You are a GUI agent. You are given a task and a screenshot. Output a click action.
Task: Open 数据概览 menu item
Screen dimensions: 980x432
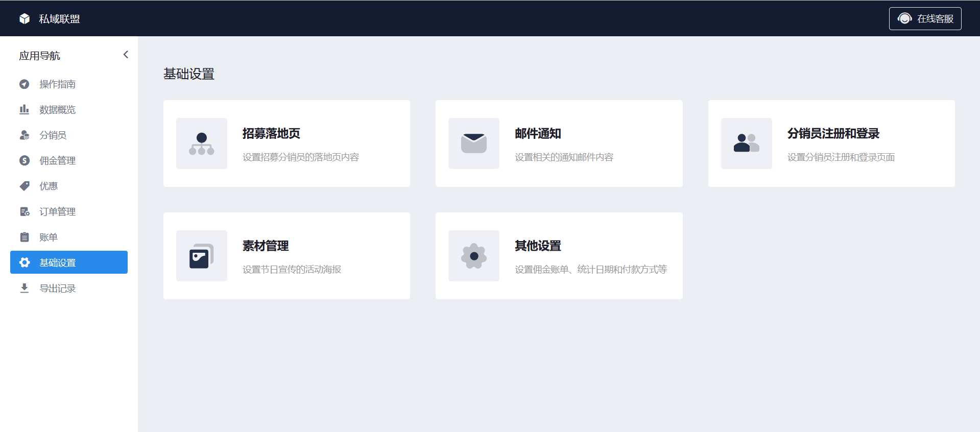coord(69,109)
